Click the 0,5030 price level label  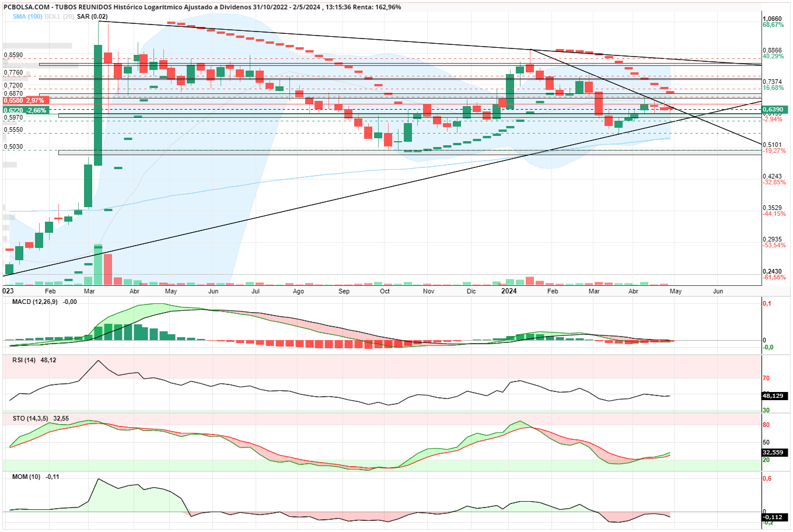coord(13,147)
